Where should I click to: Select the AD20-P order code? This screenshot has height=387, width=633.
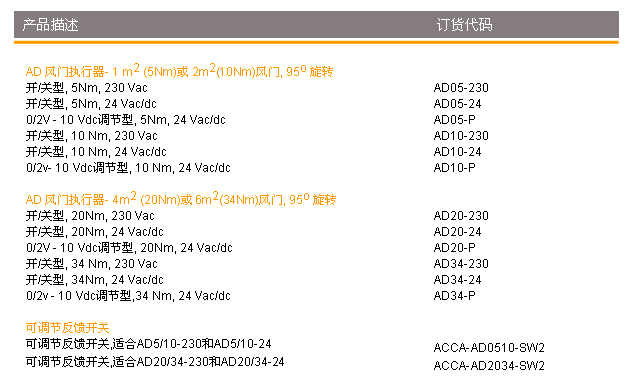coord(455,247)
